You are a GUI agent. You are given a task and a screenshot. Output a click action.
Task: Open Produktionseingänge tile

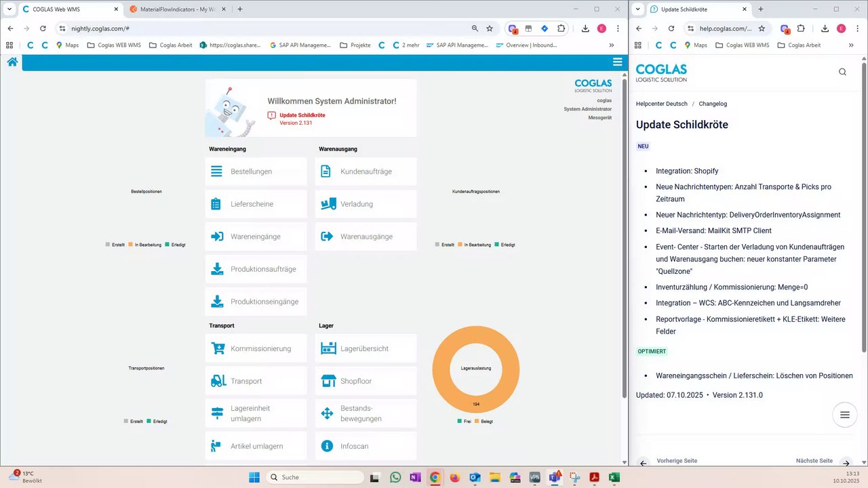click(x=256, y=302)
